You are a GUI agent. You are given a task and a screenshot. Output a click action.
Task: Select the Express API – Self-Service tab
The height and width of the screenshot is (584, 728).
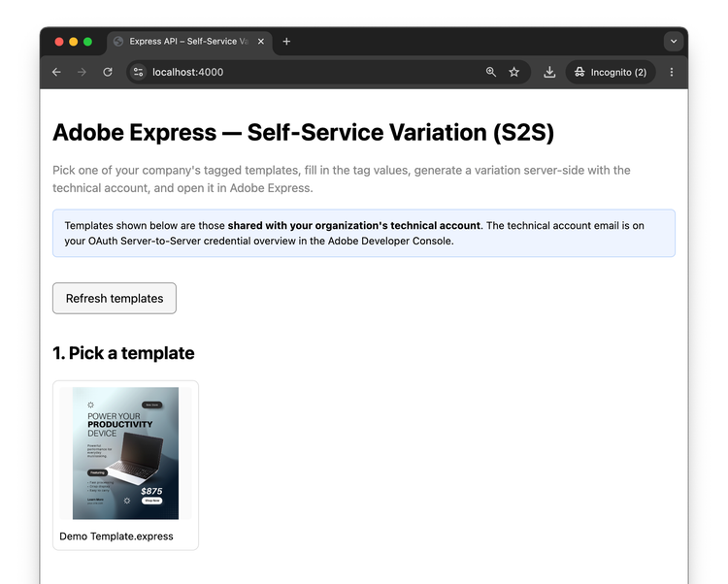pos(189,42)
